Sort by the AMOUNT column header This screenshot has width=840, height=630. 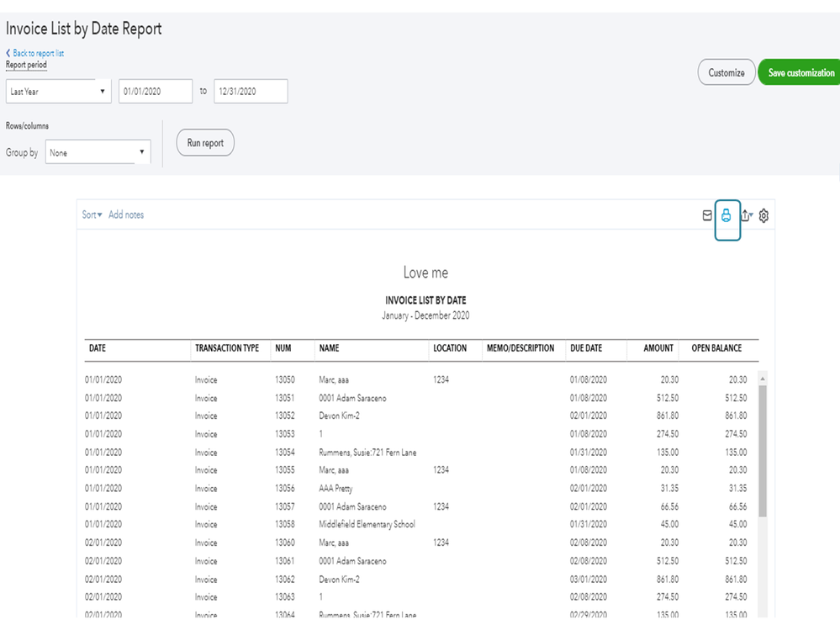click(656, 347)
